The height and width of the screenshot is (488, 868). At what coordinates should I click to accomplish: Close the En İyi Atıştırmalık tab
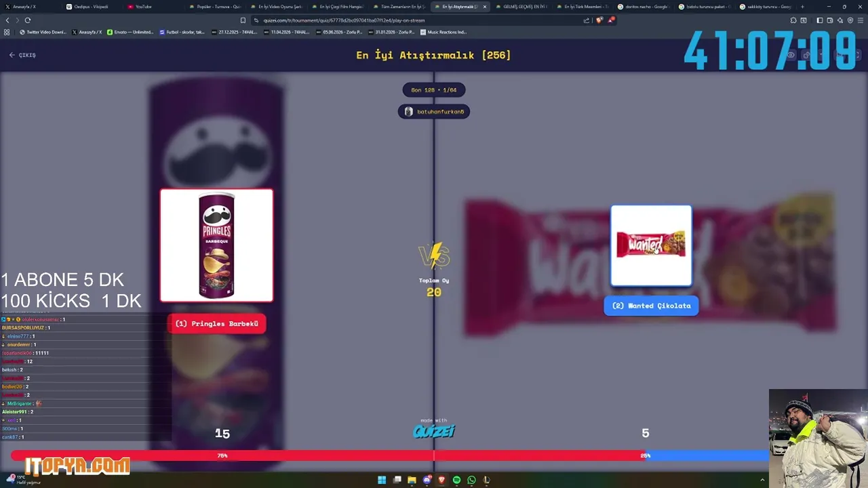click(484, 7)
